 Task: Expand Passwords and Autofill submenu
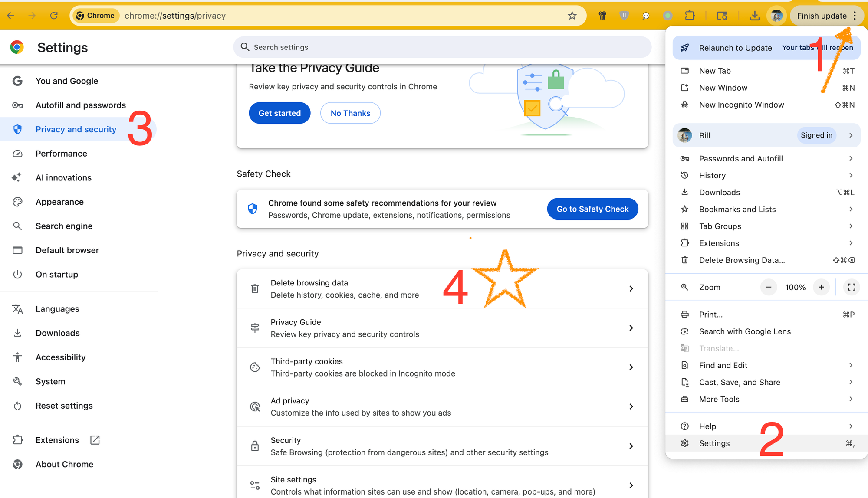click(766, 158)
